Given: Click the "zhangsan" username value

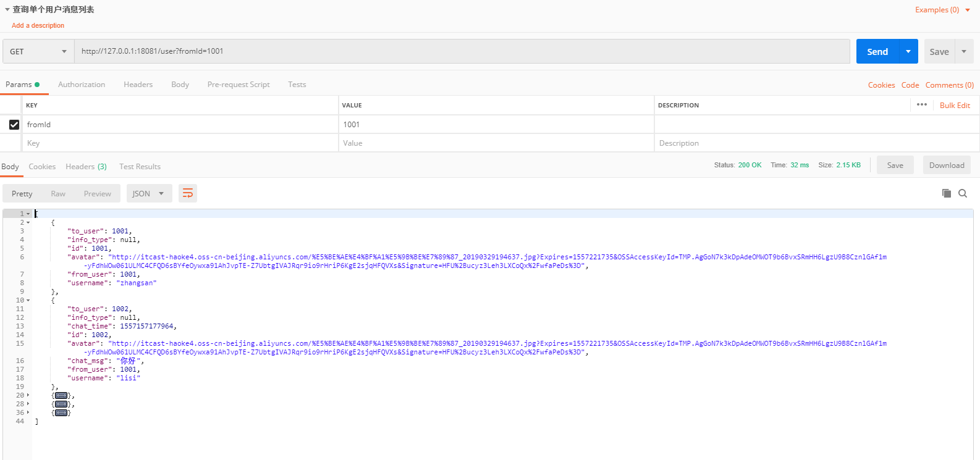Looking at the screenshot, I should [137, 283].
